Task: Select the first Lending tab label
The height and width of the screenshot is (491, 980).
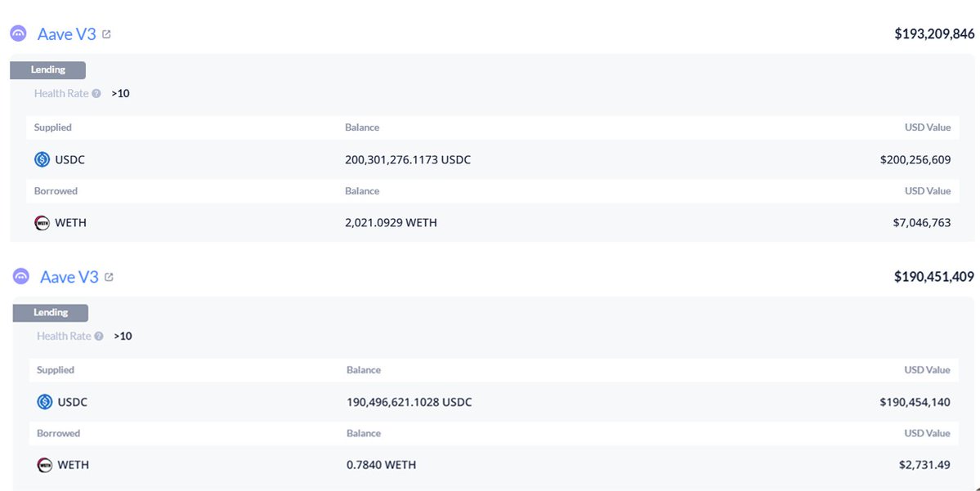Action: (48, 70)
